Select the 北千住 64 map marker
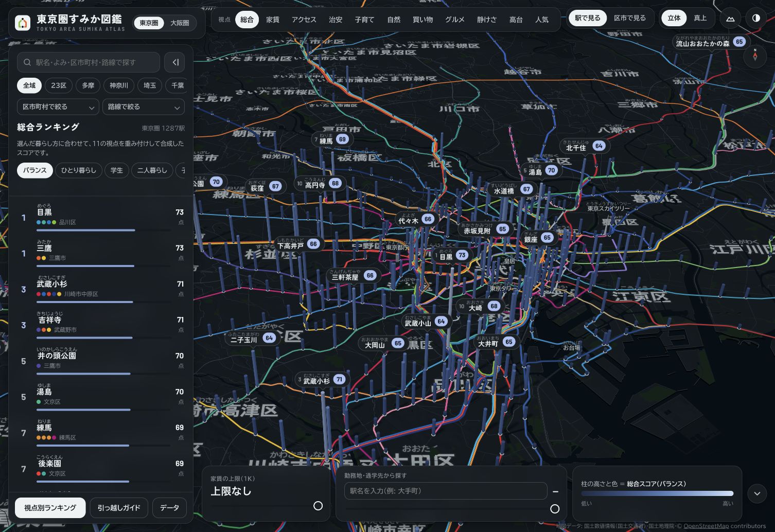The width and height of the screenshot is (775, 532). pos(585,146)
